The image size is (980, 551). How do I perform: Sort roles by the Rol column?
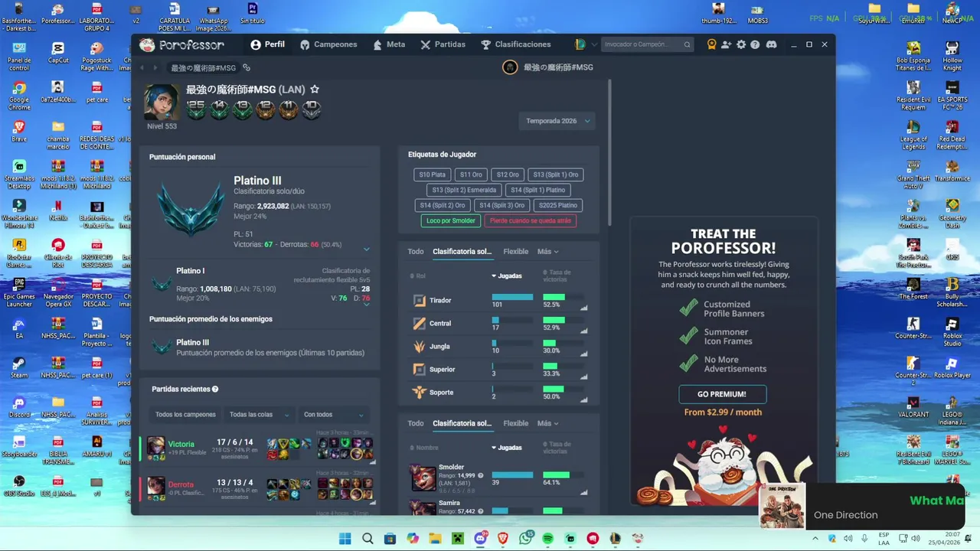coord(418,275)
